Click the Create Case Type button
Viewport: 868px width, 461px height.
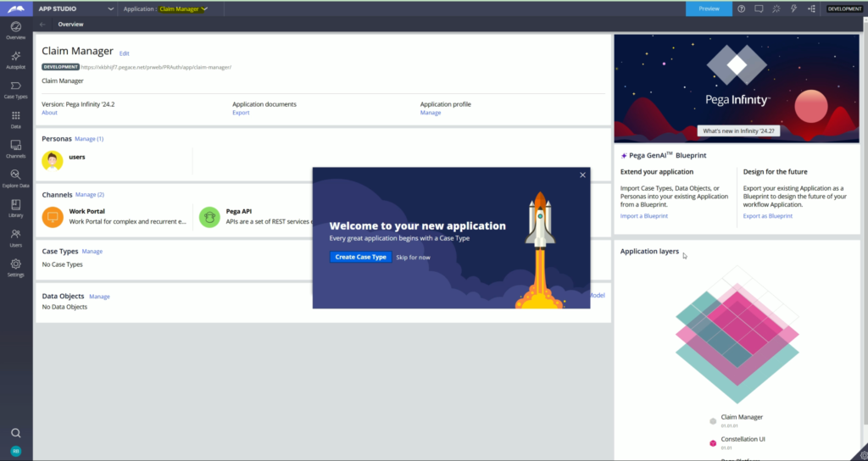pos(360,257)
